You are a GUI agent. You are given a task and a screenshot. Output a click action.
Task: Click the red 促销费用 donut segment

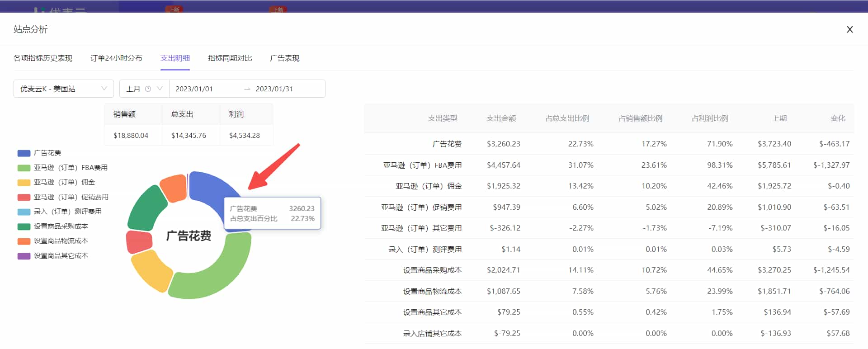[139, 242]
